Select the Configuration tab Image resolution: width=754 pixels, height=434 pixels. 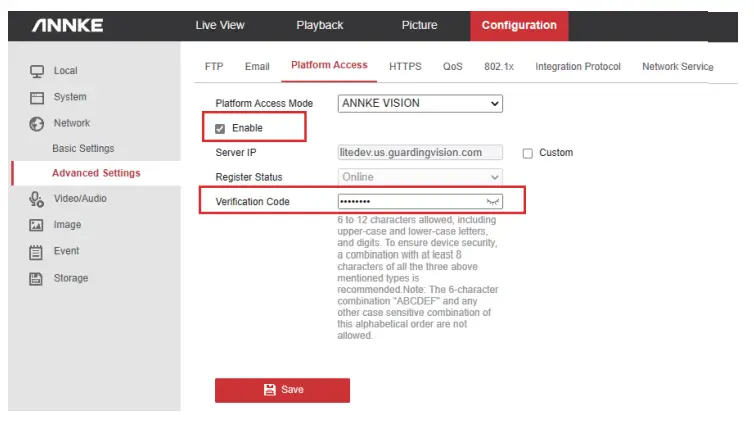tap(519, 25)
